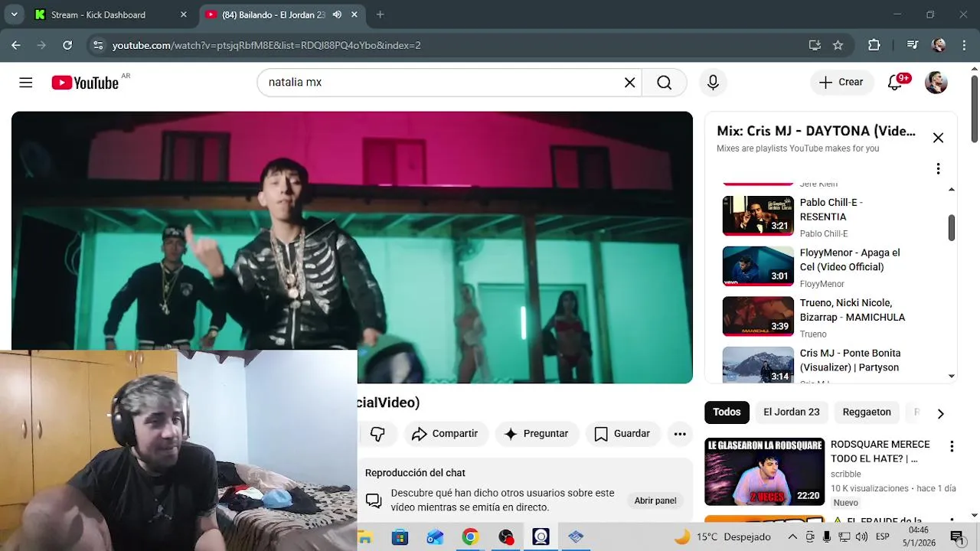Click the playlist panel scrollbar thumb

952,227
